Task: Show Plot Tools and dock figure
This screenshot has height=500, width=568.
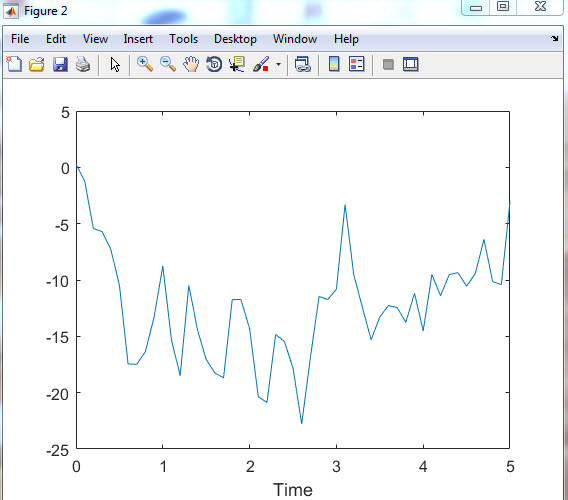Action: coord(411,64)
